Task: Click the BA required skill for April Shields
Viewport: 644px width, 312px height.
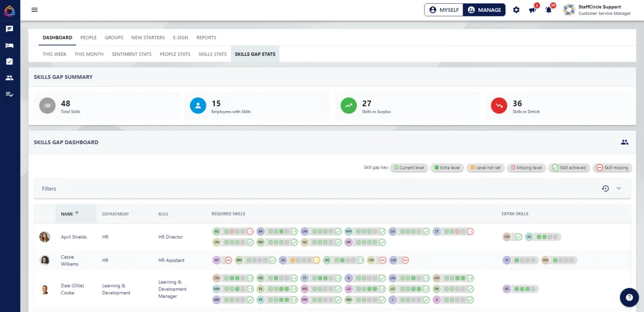Action: click(277, 232)
